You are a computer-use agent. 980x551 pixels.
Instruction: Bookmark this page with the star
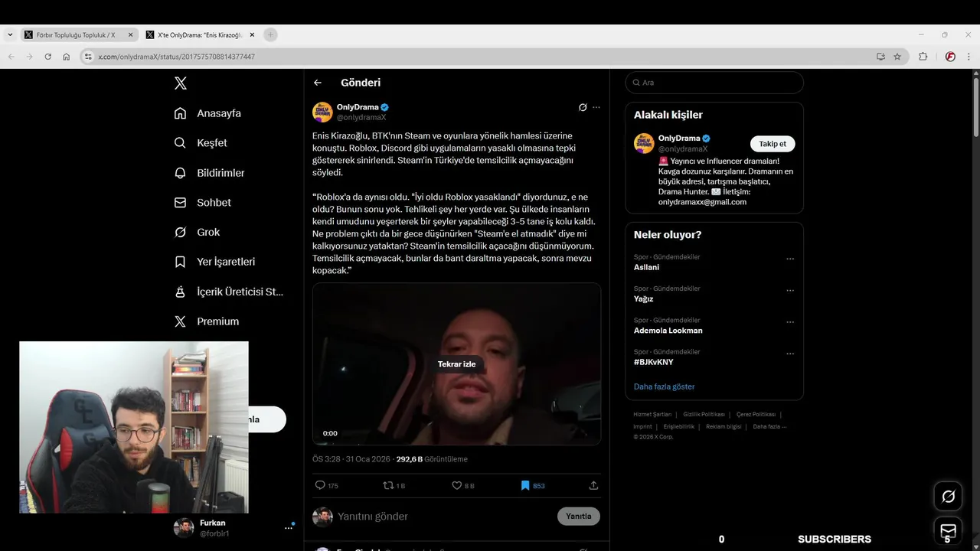pyautogui.click(x=897, y=57)
